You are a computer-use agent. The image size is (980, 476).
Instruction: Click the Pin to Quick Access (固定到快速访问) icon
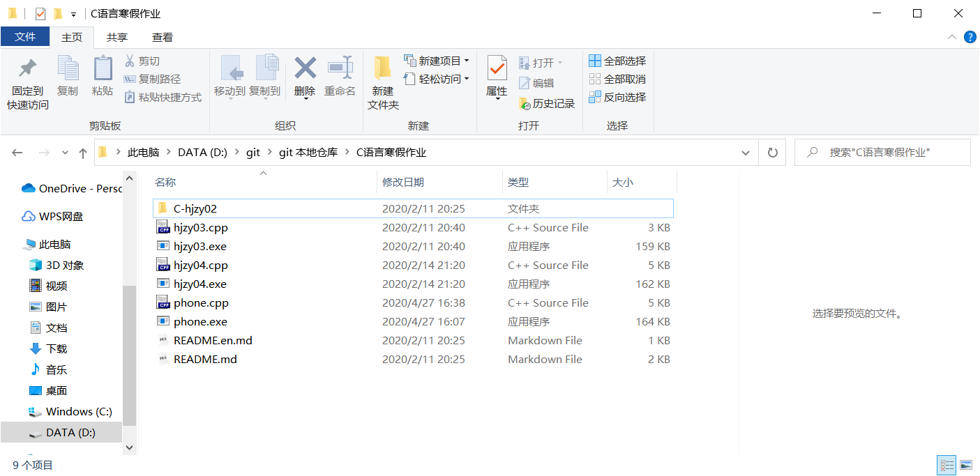(28, 69)
